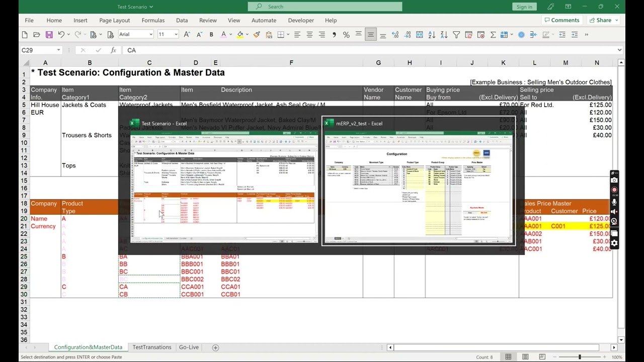The image size is (644, 362).
Task: Click Increase Decimal icon
Action: 395,35
